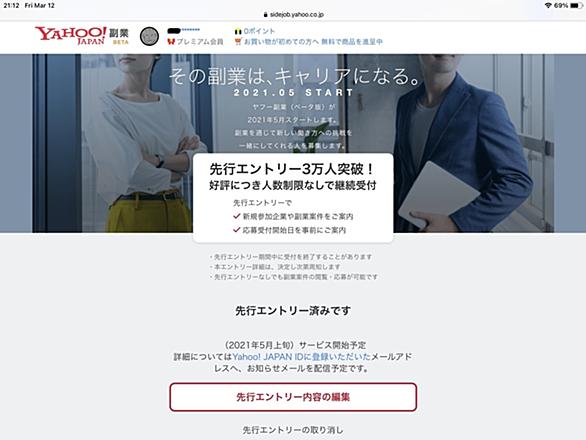
Task: Click the 先行エントリー3万人突破 card
Action: pos(293,198)
